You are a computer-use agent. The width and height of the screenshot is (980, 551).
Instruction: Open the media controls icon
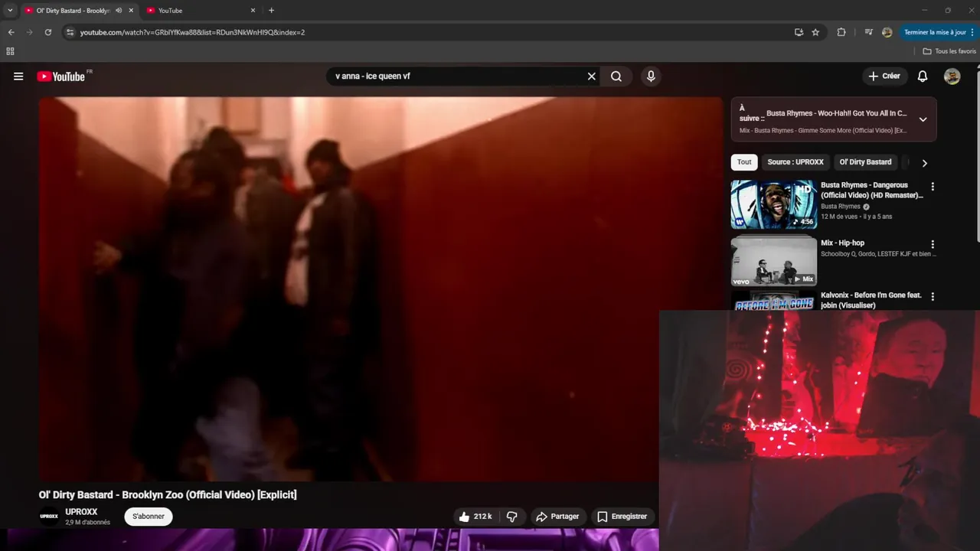[x=868, y=32]
